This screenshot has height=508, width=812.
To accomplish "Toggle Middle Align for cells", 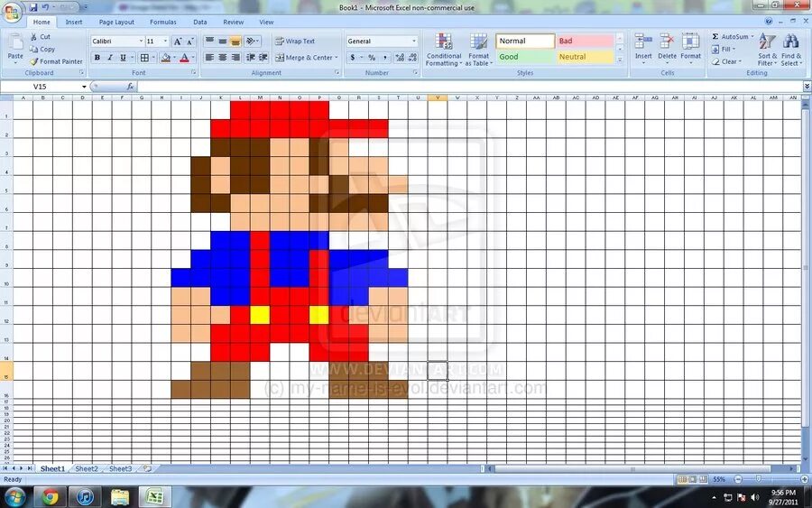I will (x=222, y=41).
